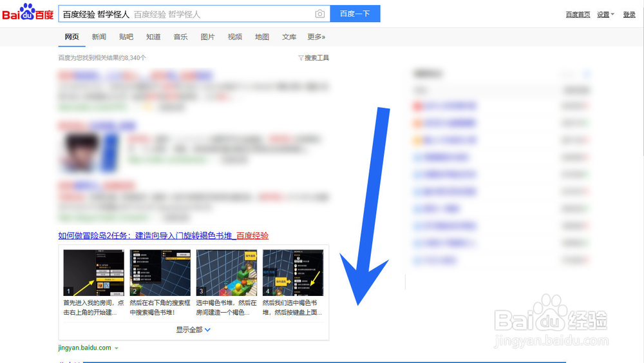Click the jingyan.baidu.com source link
This screenshot has height=363, width=644.
pos(84,348)
